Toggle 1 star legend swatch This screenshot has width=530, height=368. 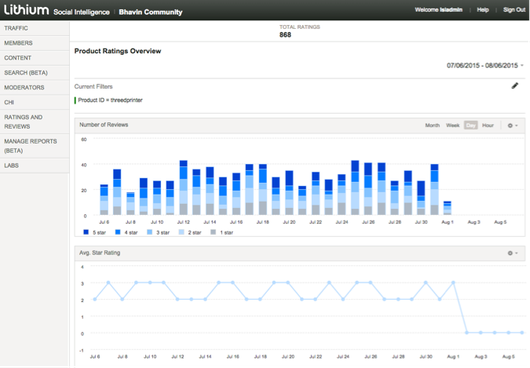213,232
